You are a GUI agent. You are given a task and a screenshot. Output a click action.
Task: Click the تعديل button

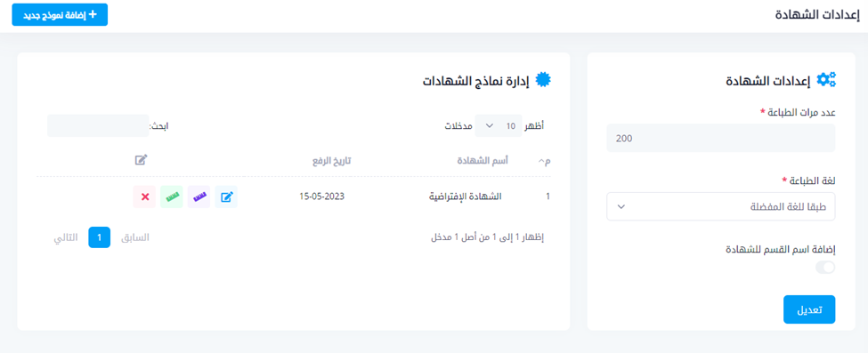click(809, 309)
